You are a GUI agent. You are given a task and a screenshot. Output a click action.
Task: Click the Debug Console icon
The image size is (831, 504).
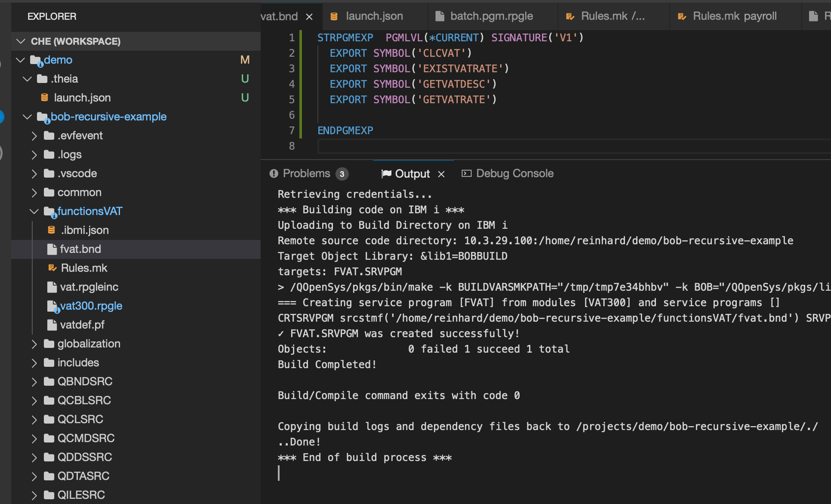[x=466, y=174]
